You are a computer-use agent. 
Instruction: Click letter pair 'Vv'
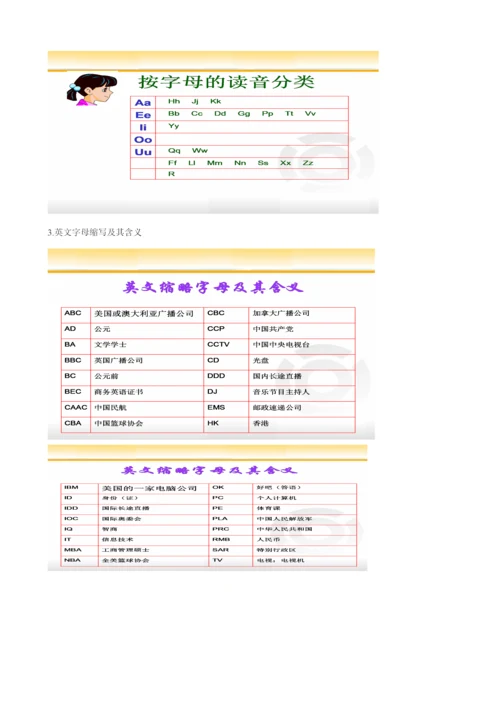[x=310, y=114]
